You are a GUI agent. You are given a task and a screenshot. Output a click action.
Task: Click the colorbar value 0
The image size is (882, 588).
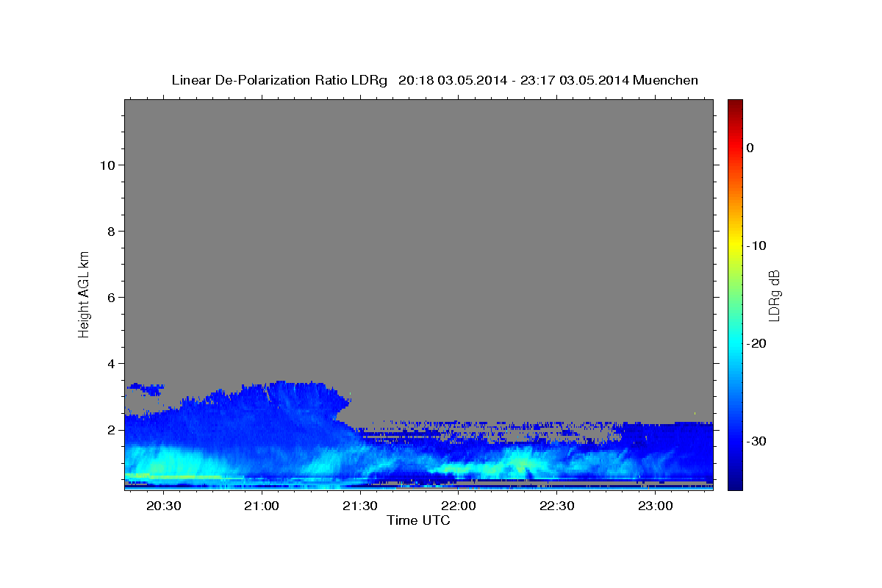tap(750, 148)
